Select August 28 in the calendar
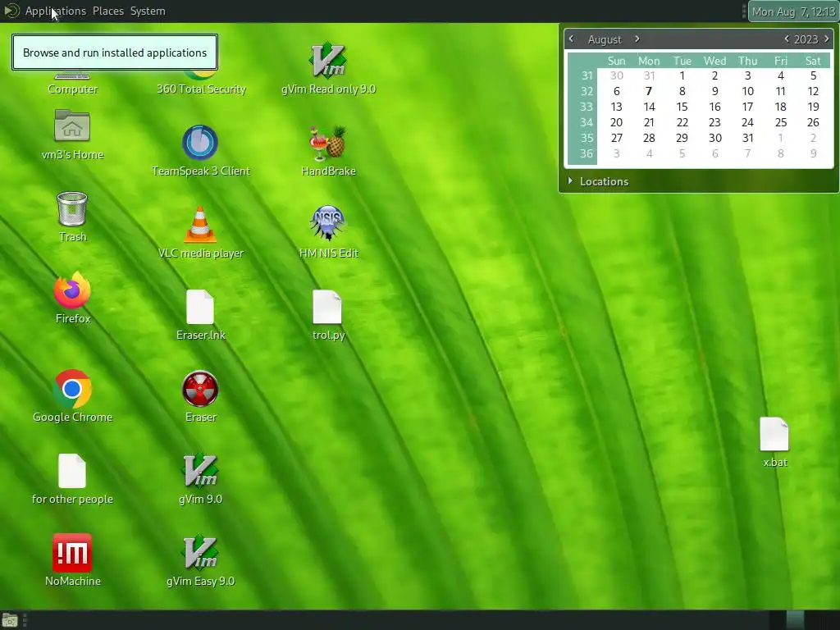 click(649, 138)
